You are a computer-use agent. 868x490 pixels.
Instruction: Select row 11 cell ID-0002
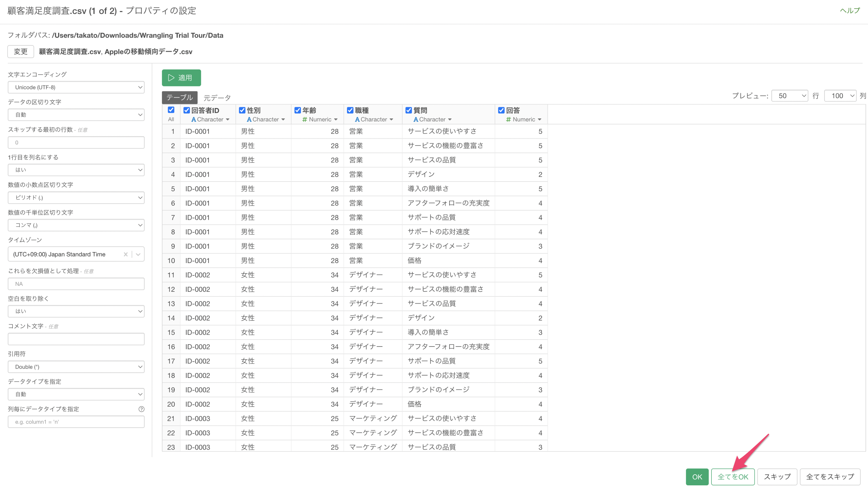click(x=208, y=275)
